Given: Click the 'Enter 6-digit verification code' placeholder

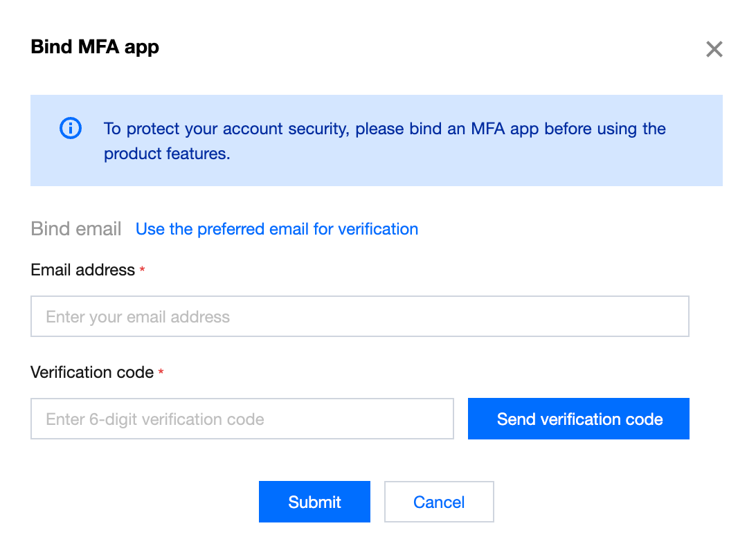Looking at the screenshot, I should tap(155, 419).
